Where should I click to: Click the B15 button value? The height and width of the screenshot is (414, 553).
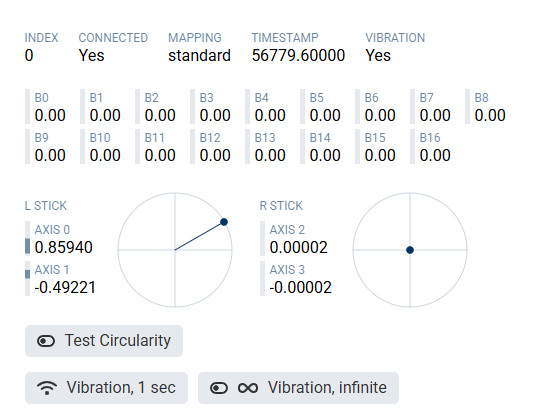click(380, 156)
